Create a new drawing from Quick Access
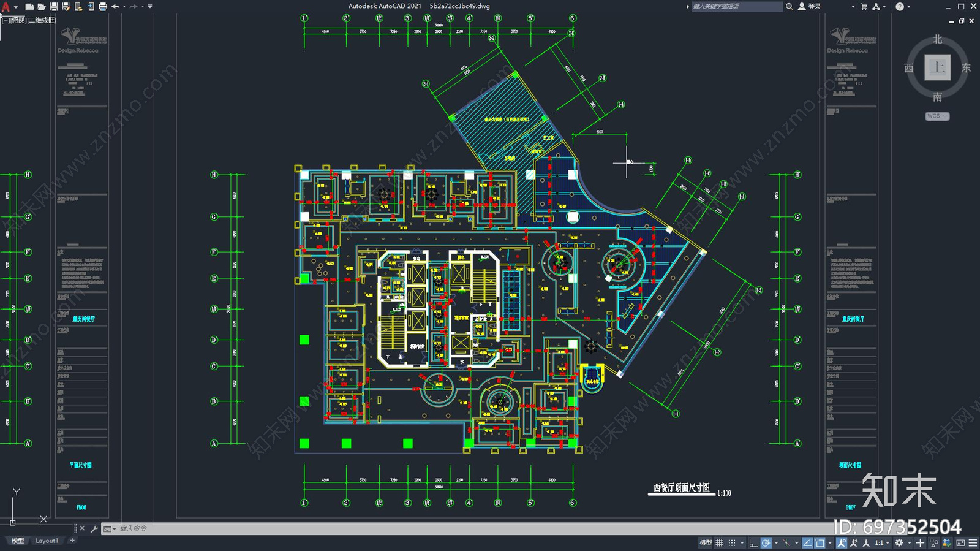980x551 pixels. (29, 7)
